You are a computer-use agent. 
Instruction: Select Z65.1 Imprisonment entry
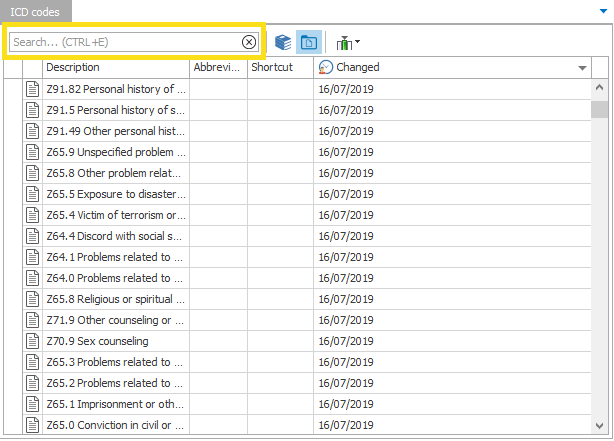[115, 404]
